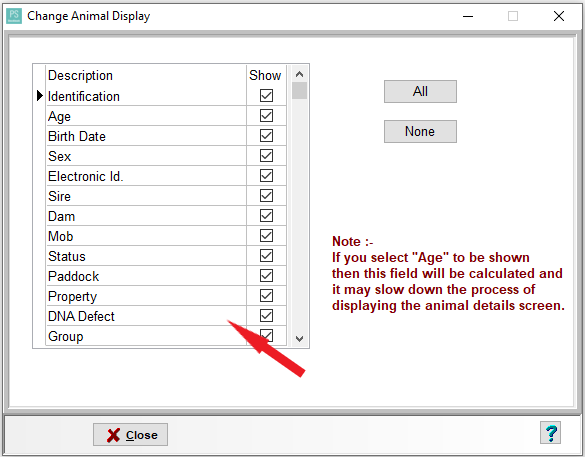The image size is (585, 457).
Task: Click the list scrollbar thumb
Action: pos(299,91)
